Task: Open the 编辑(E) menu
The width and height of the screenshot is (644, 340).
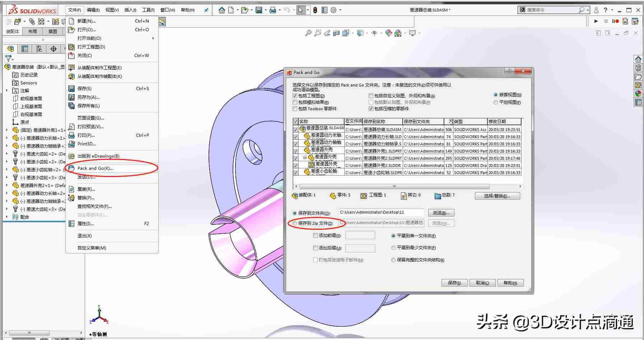Action: tap(93, 10)
